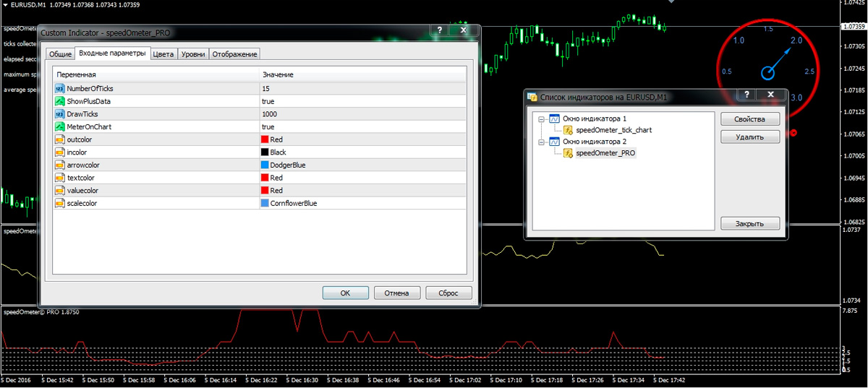The image size is (868, 388).
Task: Click the speedOmeter_tick_chart indicator icon
Action: click(569, 130)
